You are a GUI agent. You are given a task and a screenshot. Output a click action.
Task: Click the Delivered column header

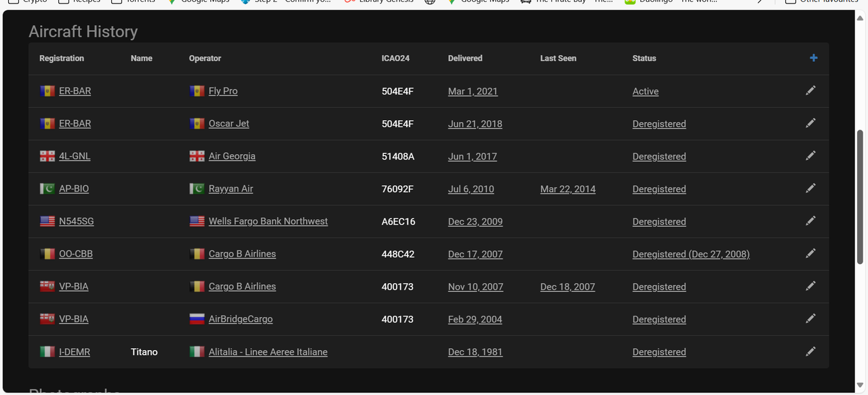465,58
